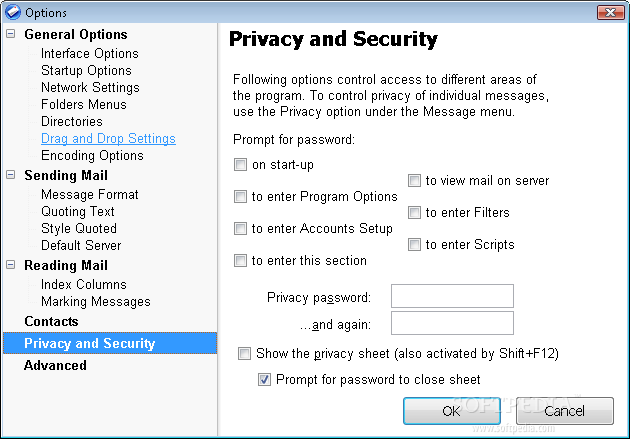Viewport: 630px width, 439px height.
Task: Collapse the Sending Mail section
Action: [11, 176]
